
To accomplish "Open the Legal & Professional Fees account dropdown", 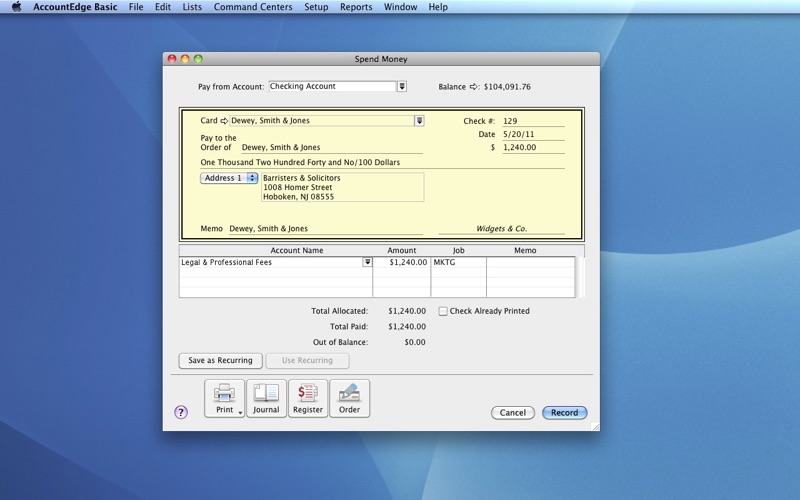I will (x=367, y=262).
